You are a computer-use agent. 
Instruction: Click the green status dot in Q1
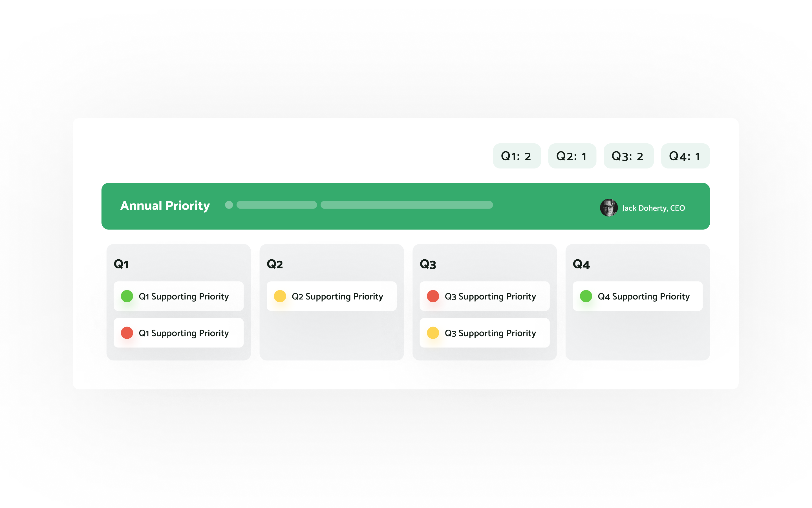[x=127, y=296]
